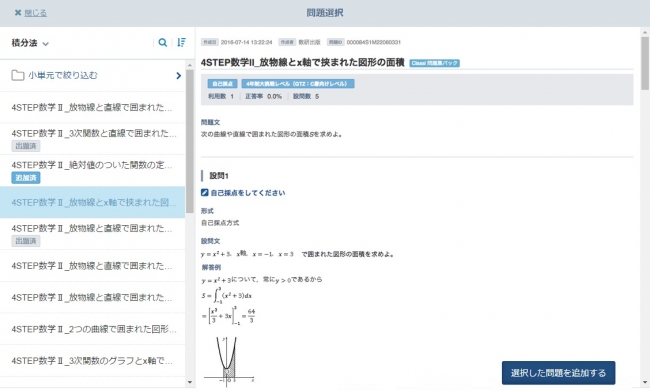
Task: Click the left list's scroll-down arrow
Action: tap(190, 382)
